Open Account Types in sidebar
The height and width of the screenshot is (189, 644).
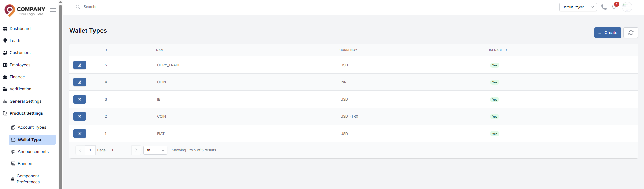tap(32, 127)
